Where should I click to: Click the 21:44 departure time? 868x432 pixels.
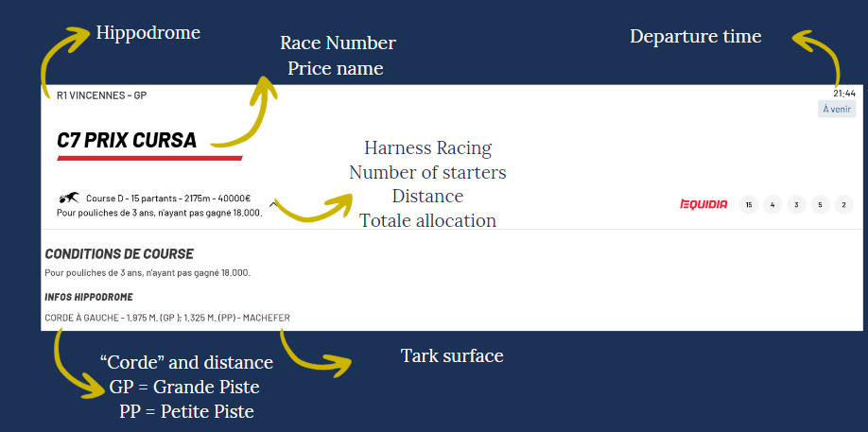(x=844, y=93)
